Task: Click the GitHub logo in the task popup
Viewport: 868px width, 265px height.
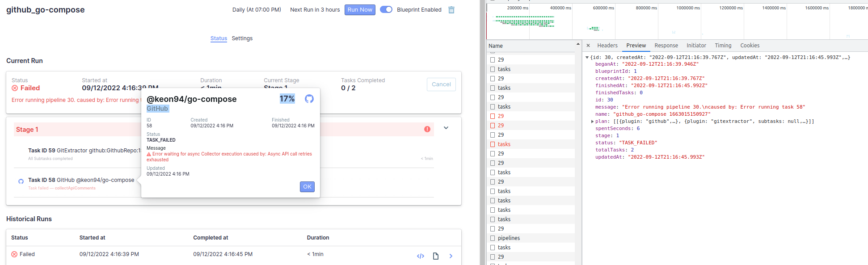Action: pyautogui.click(x=309, y=99)
